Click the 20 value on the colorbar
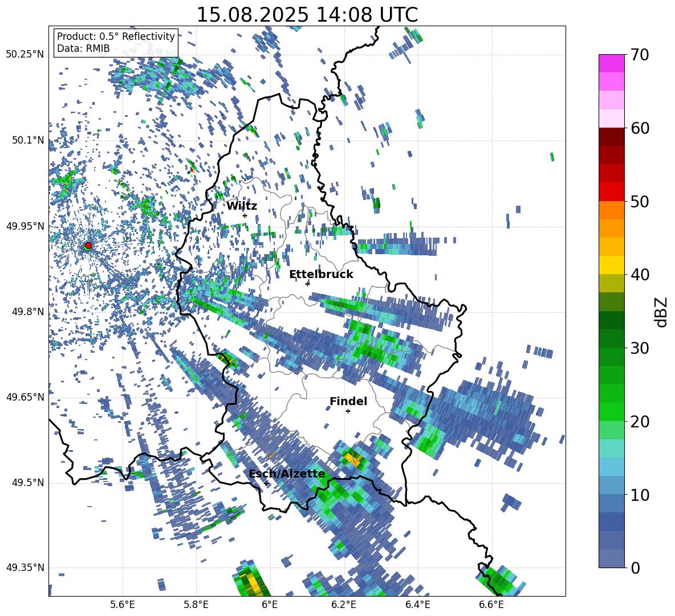The width and height of the screenshot is (675, 616). pos(640,421)
